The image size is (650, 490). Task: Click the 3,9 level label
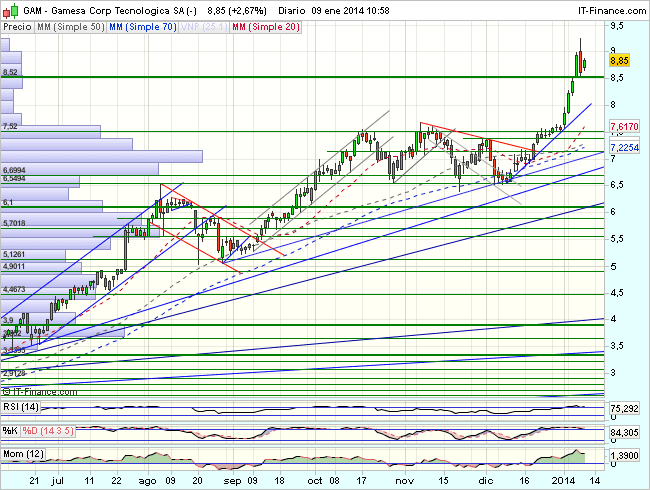pyautogui.click(x=8, y=320)
